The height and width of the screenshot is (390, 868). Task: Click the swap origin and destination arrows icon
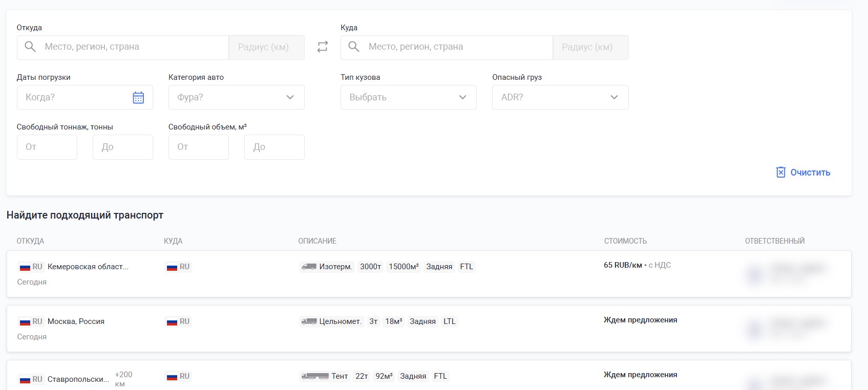click(x=322, y=47)
